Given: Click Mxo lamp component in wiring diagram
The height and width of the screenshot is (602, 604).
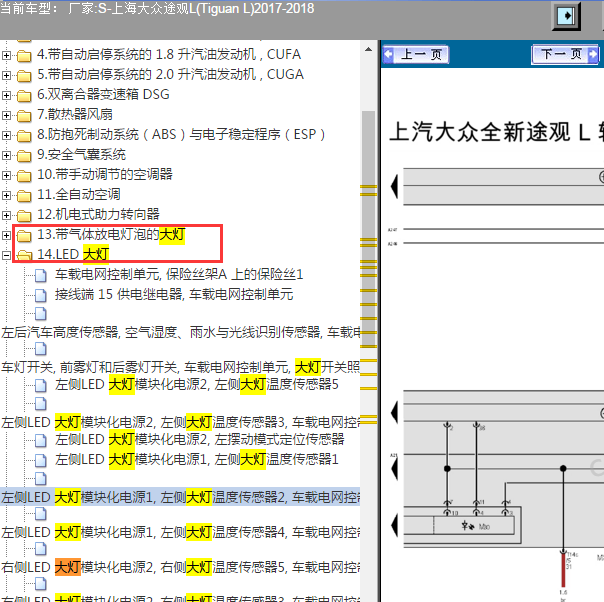Looking at the screenshot, I should (474, 526).
